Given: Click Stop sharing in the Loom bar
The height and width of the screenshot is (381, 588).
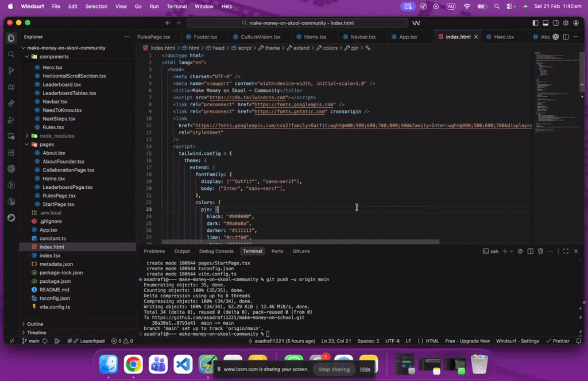Looking at the screenshot, I should coord(334,369).
